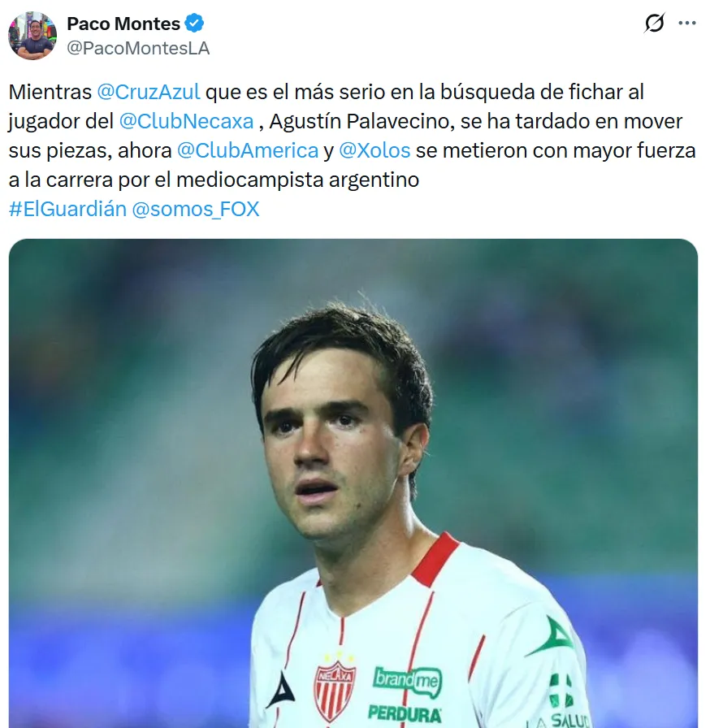
Task: Open the #ElGuardián hashtag
Action: click(x=67, y=209)
